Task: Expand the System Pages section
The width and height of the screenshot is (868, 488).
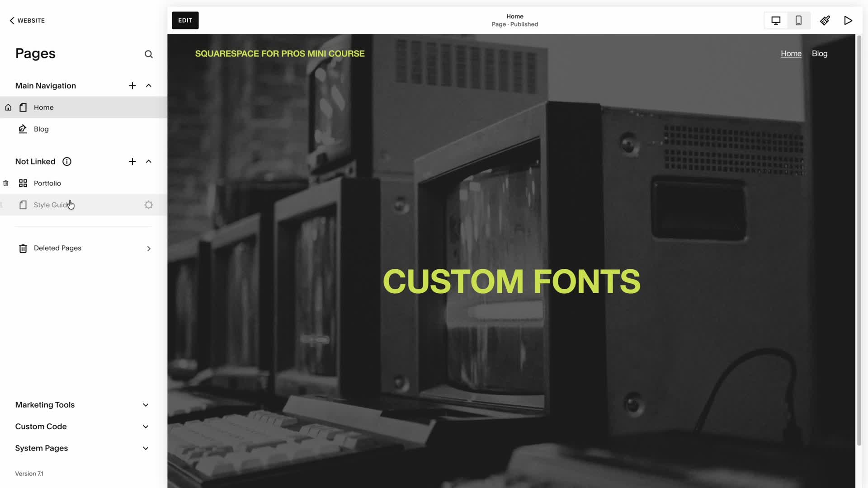Action: click(x=146, y=448)
